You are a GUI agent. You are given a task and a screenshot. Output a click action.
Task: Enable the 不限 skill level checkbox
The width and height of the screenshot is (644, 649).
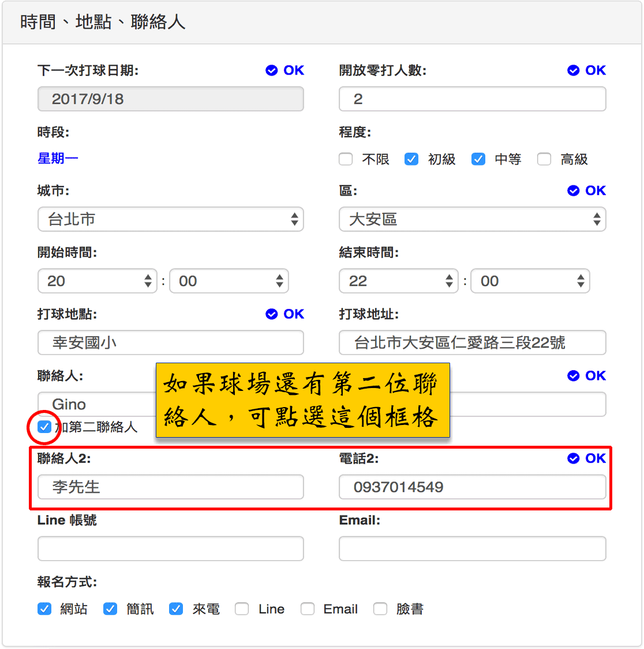coord(346,159)
